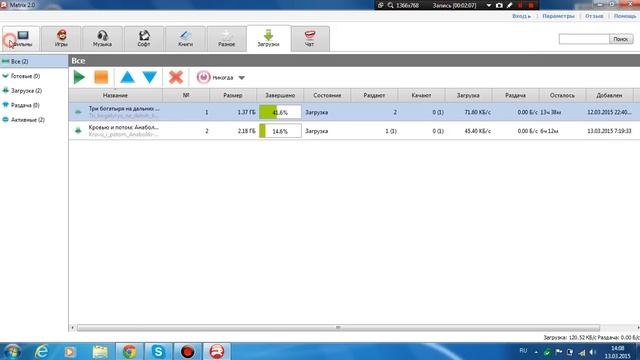640x360 pixels.
Task: Open the Фильмы (movies) tab
Action: click(21, 39)
